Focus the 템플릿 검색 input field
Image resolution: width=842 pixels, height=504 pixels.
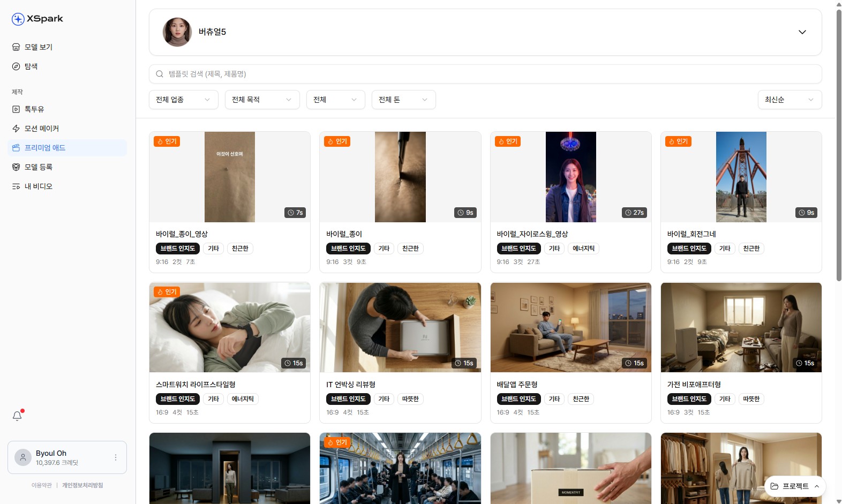pos(485,74)
